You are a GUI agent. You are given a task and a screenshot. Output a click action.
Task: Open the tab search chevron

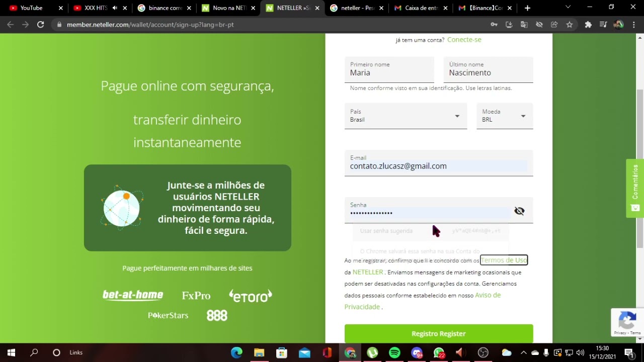coord(568,8)
